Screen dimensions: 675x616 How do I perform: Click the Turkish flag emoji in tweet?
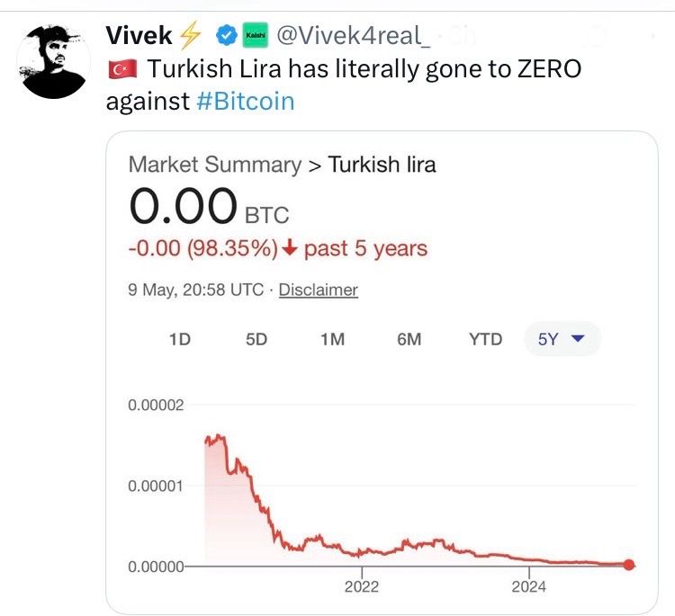click(122, 69)
